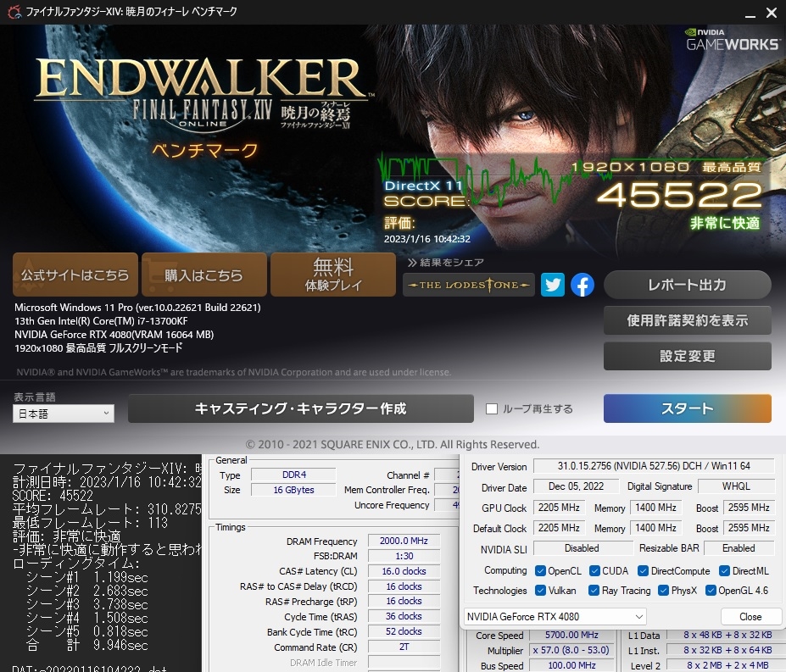The height and width of the screenshot is (672, 786).
Task: Share result on Twitter icon
Action: (553, 285)
